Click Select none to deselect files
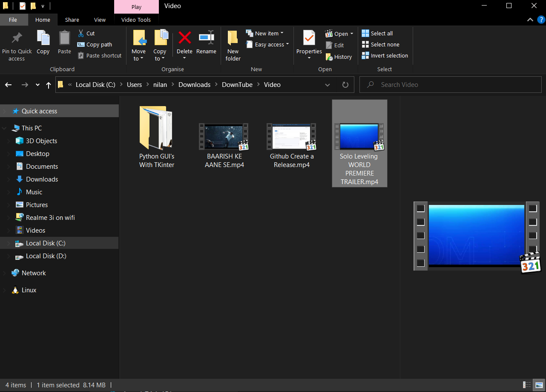 point(380,44)
